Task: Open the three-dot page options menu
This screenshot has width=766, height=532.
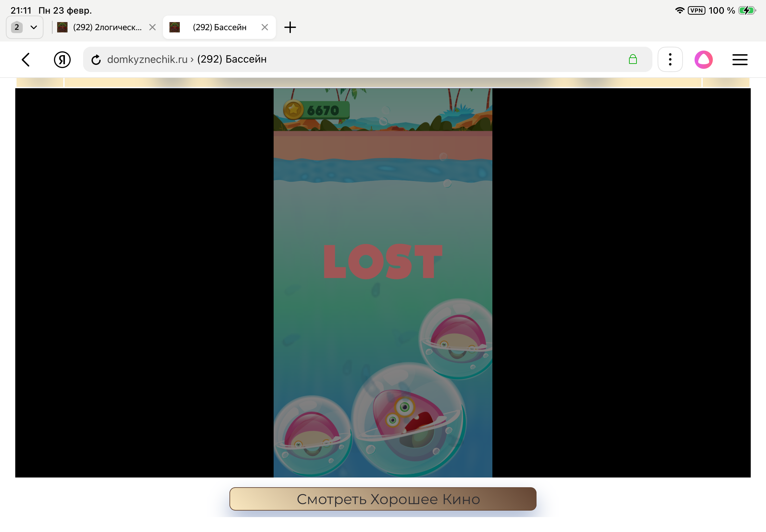Action: click(670, 60)
